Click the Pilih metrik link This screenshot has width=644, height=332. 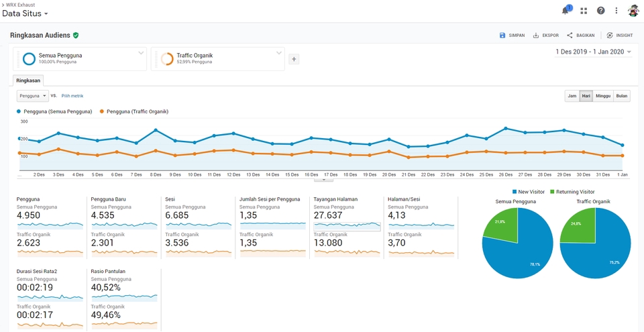coord(72,96)
